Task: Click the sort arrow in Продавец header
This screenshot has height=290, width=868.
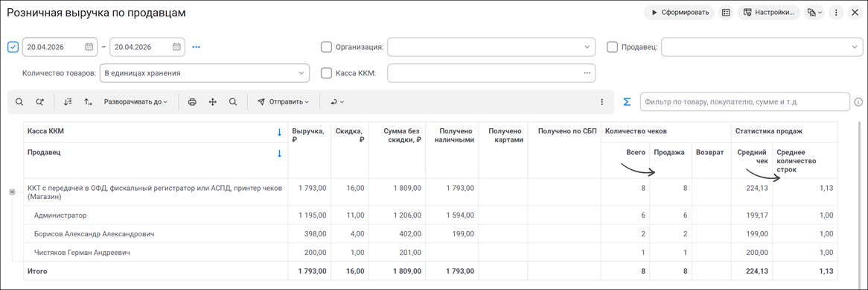Action: click(x=280, y=154)
